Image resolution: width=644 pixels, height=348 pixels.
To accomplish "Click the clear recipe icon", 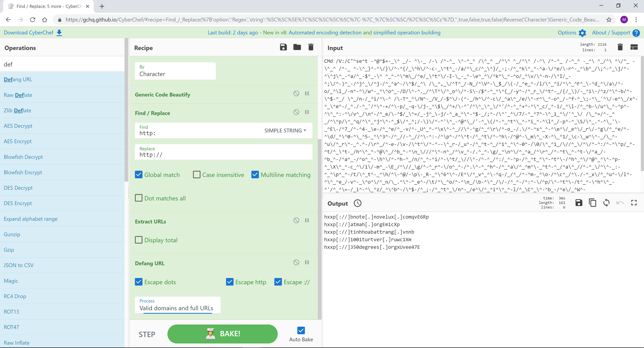I will click(x=311, y=48).
